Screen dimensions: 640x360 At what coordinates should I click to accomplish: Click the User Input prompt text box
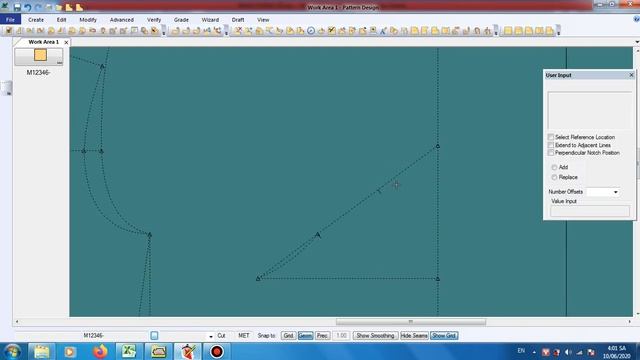(590, 111)
